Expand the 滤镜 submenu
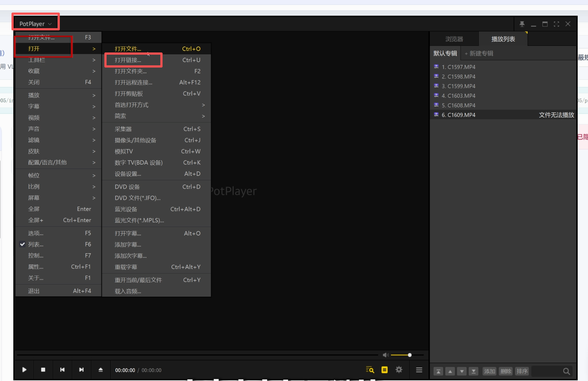 click(58, 140)
